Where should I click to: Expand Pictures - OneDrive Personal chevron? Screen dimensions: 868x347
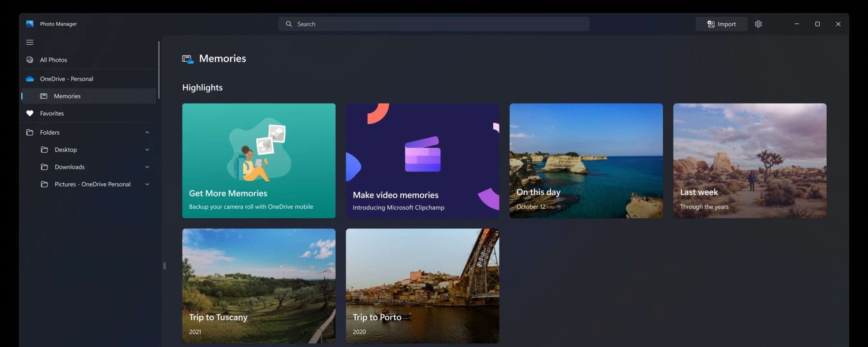147,184
